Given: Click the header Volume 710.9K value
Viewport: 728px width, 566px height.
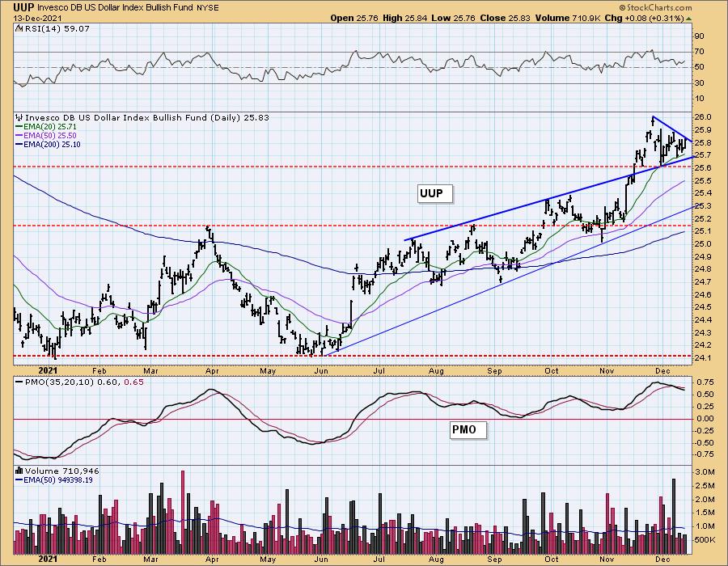Looking at the screenshot, I should point(569,18).
